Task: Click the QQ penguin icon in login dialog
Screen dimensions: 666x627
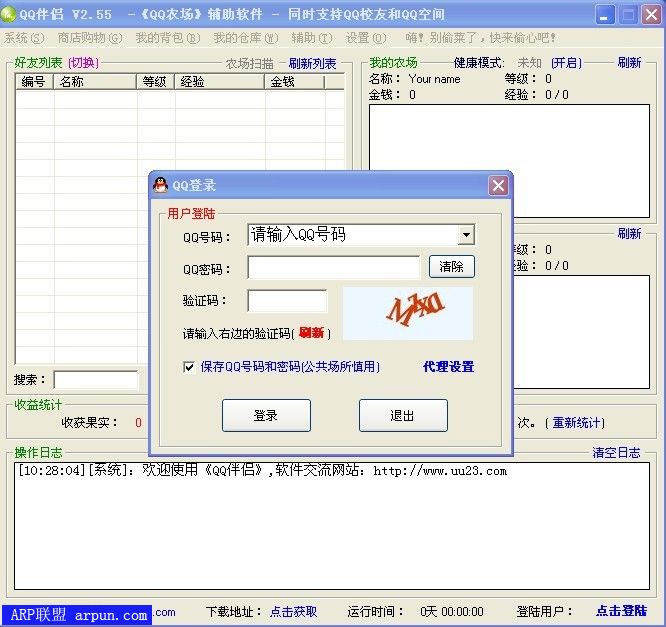Action: (161, 185)
